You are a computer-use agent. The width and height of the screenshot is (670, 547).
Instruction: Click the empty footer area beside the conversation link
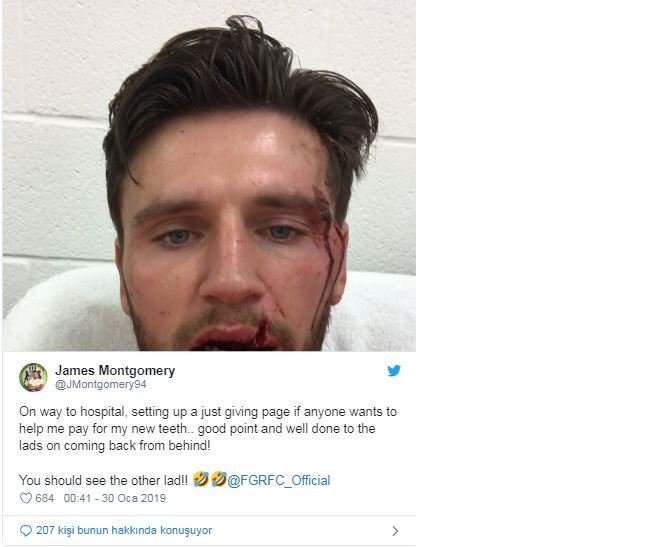(301, 531)
